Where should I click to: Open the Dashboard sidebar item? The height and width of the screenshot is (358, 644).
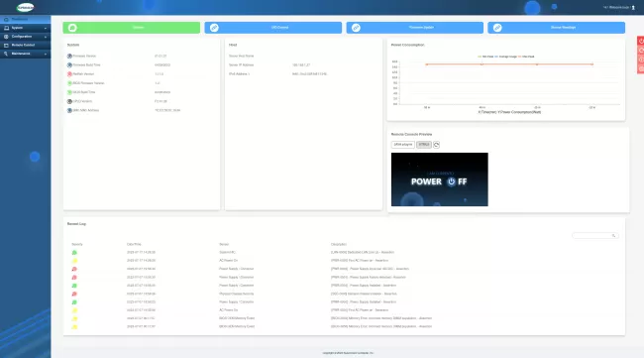point(26,19)
